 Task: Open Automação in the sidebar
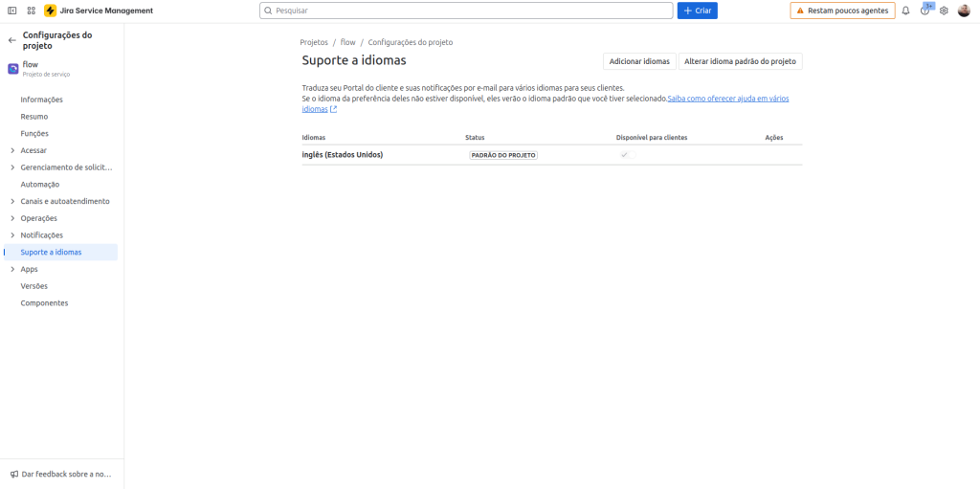click(40, 185)
